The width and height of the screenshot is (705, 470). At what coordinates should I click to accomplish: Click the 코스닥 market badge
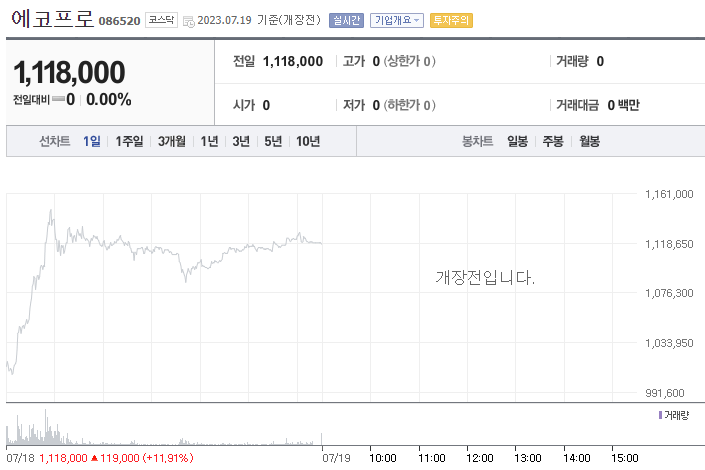tap(162, 20)
